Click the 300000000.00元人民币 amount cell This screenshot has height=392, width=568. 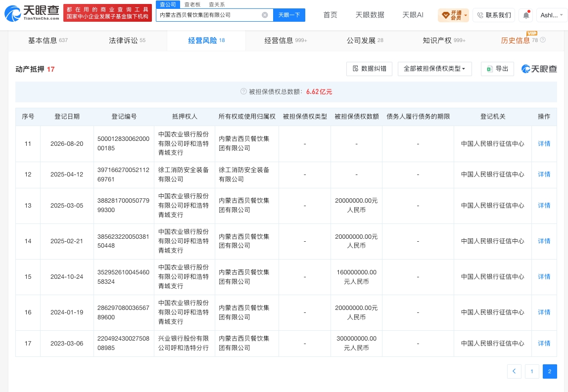(x=356, y=343)
